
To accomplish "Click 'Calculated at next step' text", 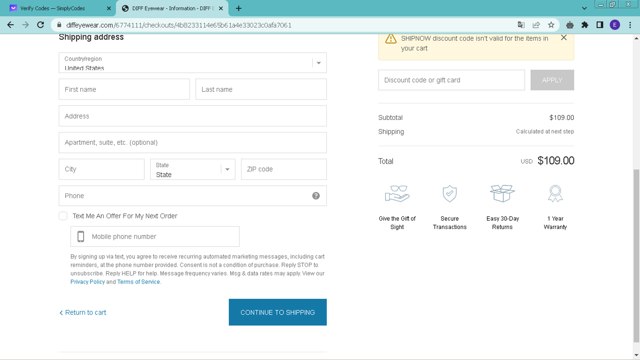I will [545, 131].
